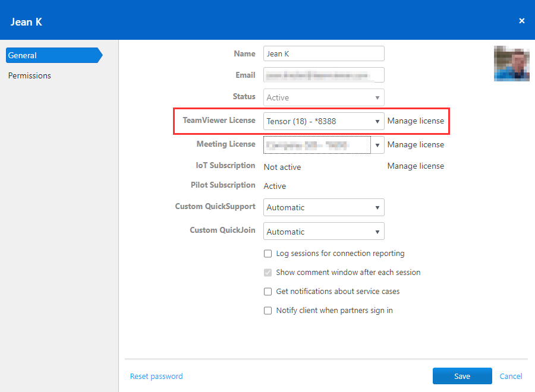Manage license for Meeting License
Image resolution: width=535 pixels, height=392 pixels.
(416, 145)
